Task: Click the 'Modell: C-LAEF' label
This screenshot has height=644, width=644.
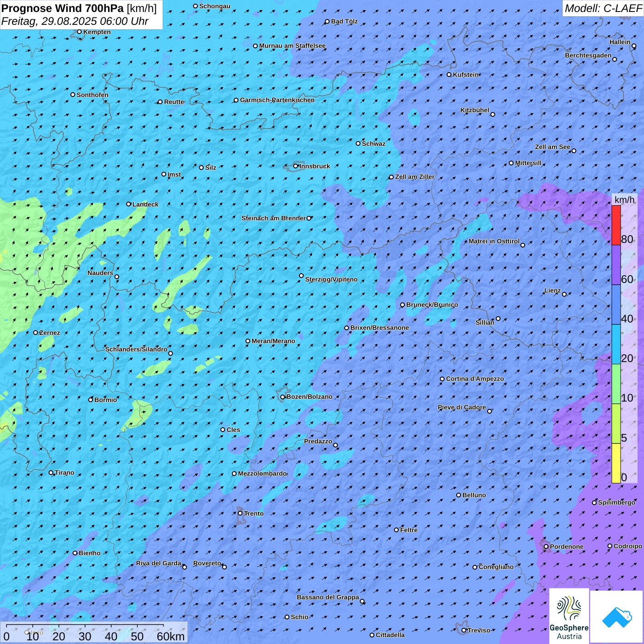Action: 603,8
